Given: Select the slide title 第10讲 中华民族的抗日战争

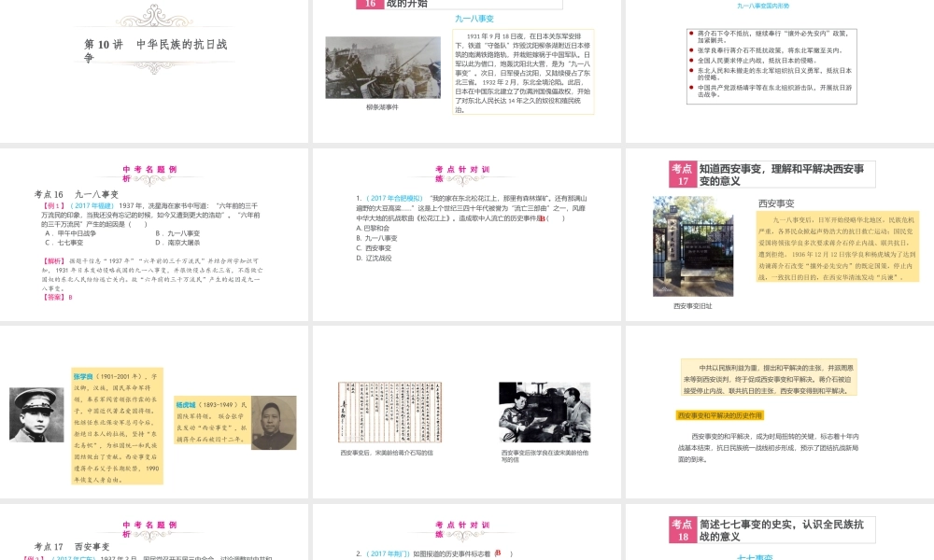Looking at the screenshot, I should [155, 50].
